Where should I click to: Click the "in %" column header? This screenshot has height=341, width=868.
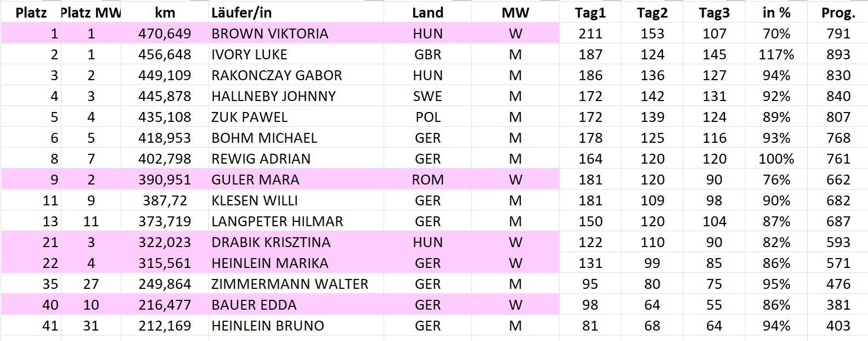click(x=776, y=13)
